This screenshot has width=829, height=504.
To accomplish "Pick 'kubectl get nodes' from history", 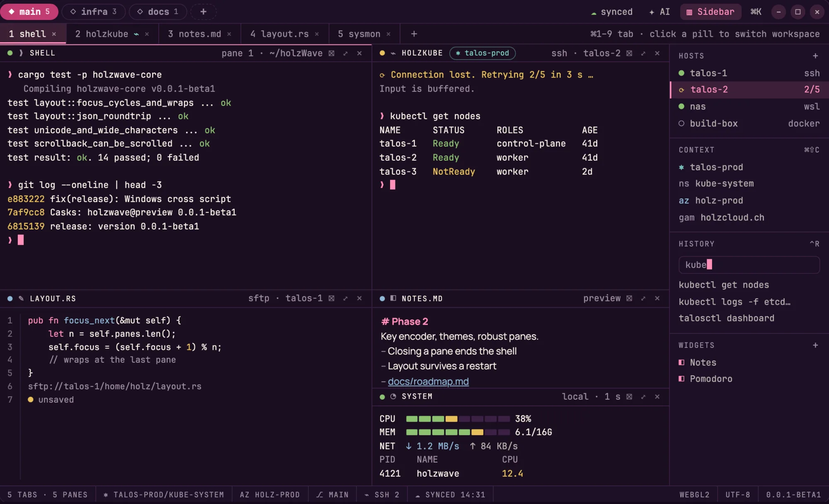I will pyautogui.click(x=724, y=285).
